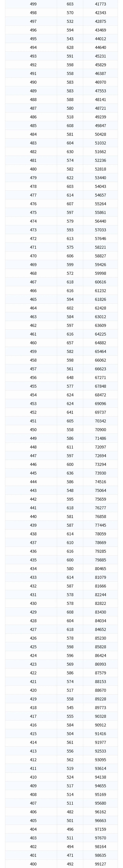The image size is (123, 868).
Task: Select cumulative value 50428
Action: point(100,134)
